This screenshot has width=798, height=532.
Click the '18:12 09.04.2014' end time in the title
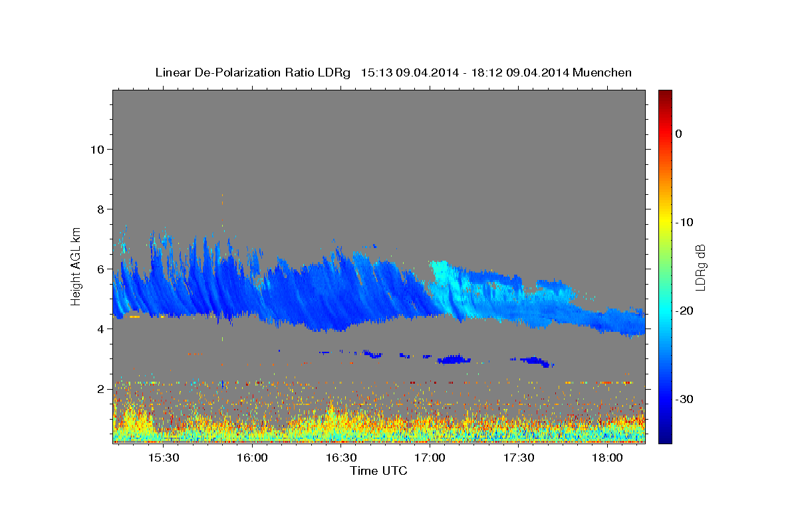[x=519, y=72]
